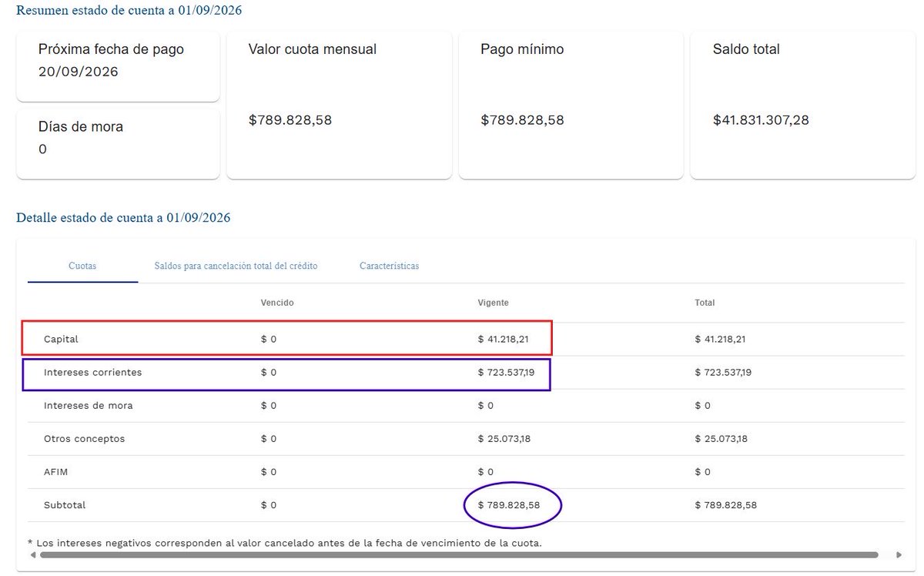The width and height of the screenshot is (924, 576).
Task: Click the scrollbar left arrow
Action: pos(32,554)
